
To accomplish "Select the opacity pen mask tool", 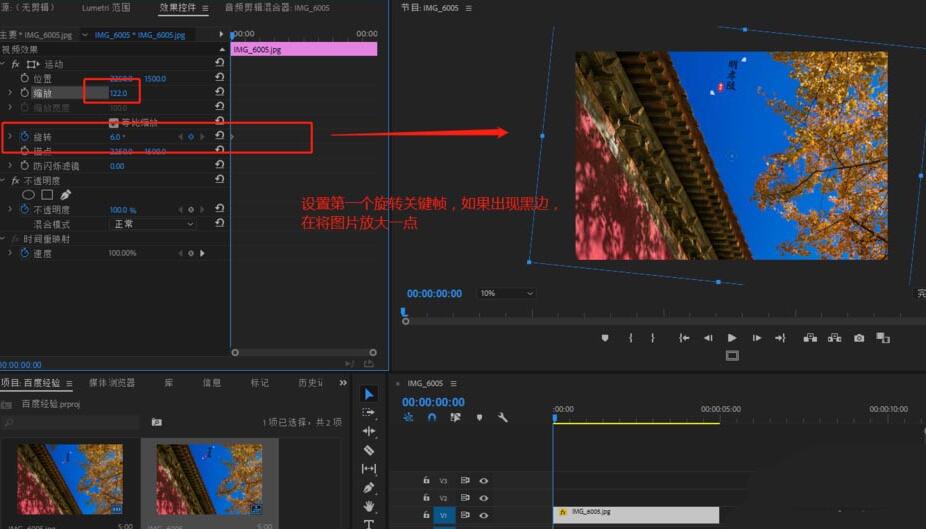I will click(66, 195).
